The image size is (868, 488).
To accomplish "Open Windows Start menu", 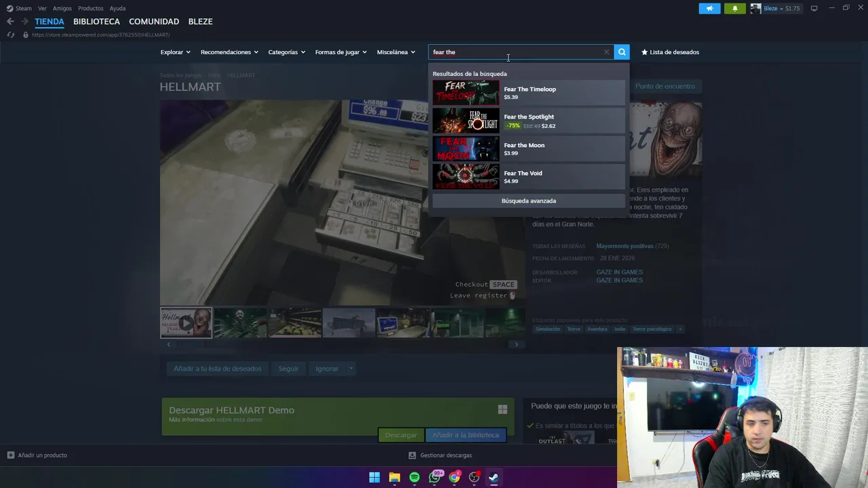I will tap(374, 477).
